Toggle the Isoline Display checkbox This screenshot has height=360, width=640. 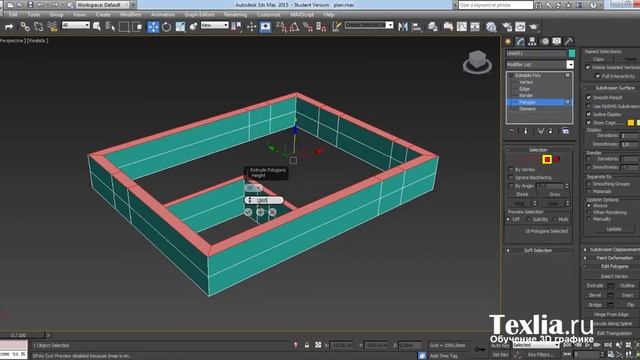click(589, 114)
